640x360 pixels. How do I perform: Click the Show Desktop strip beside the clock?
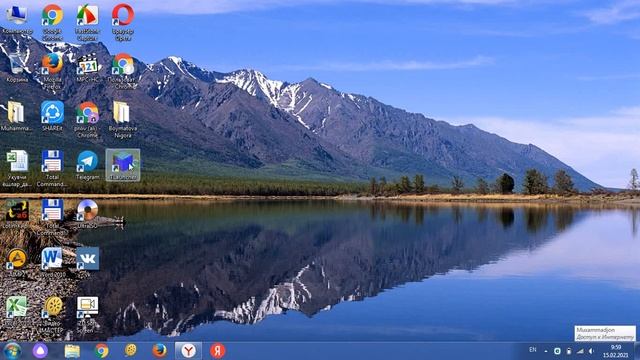(x=637, y=351)
